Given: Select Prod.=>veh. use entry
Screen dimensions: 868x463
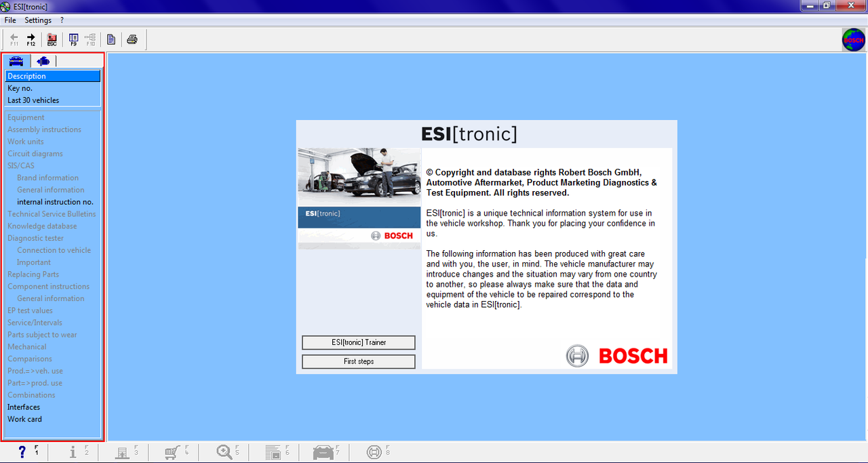Looking at the screenshot, I should tap(35, 371).
